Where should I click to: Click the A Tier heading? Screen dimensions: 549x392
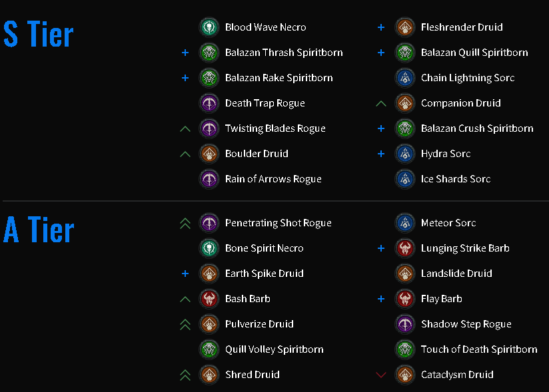[x=39, y=230]
